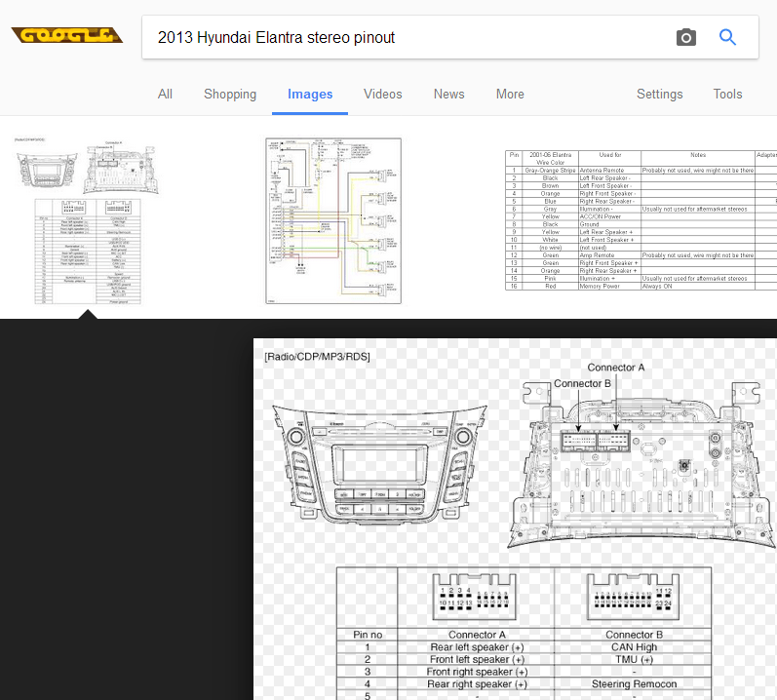
Task: Select the Images tab
Action: click(x=310, y=95)
